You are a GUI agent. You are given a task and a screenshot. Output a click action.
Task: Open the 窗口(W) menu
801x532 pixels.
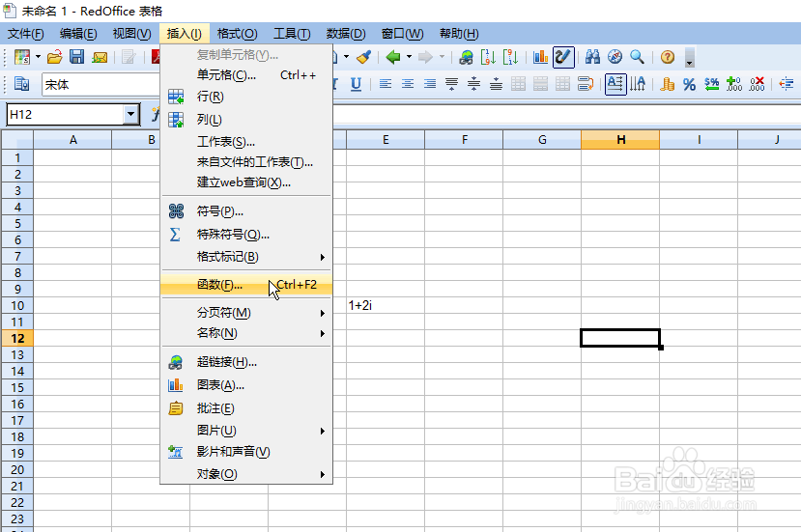point(403,34)
